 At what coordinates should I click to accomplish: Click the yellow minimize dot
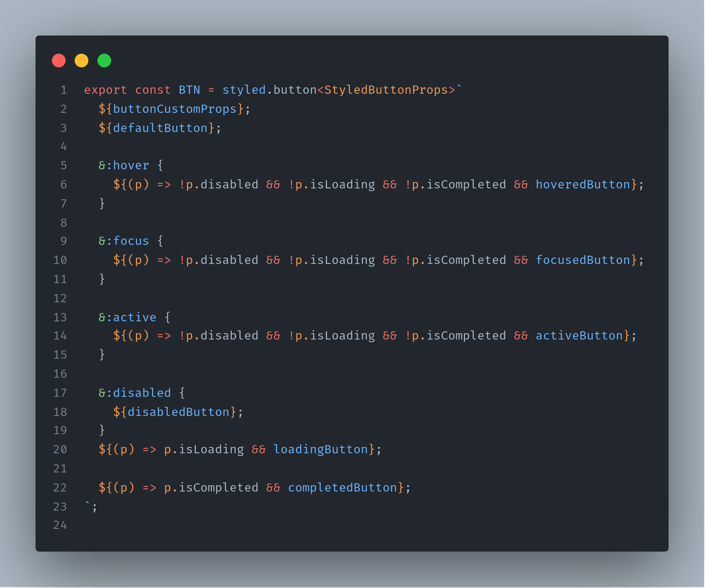pos(82,61)
